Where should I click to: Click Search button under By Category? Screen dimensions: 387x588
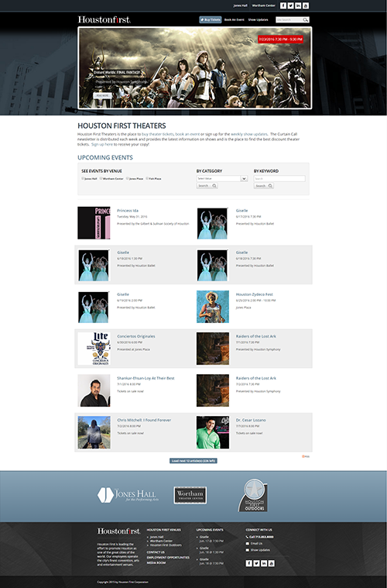(x=207, y=186)
